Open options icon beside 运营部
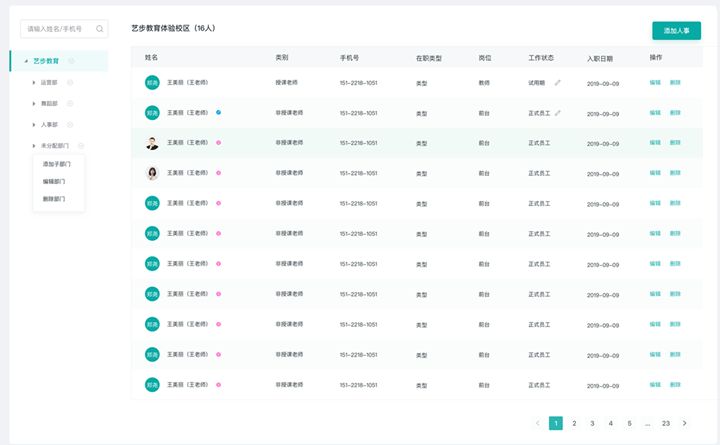This screenshot has height=445, width=720. 70,83
